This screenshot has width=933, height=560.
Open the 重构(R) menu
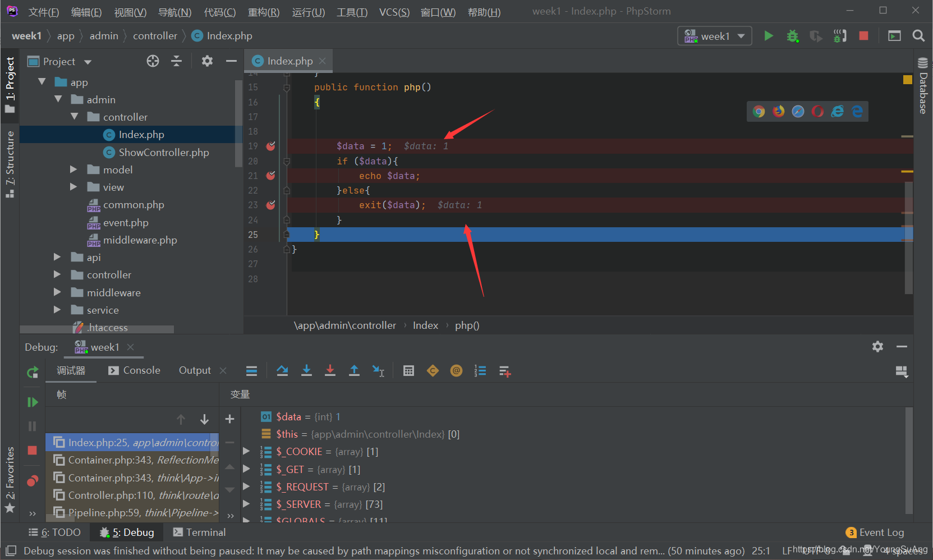tap(263, 12)
